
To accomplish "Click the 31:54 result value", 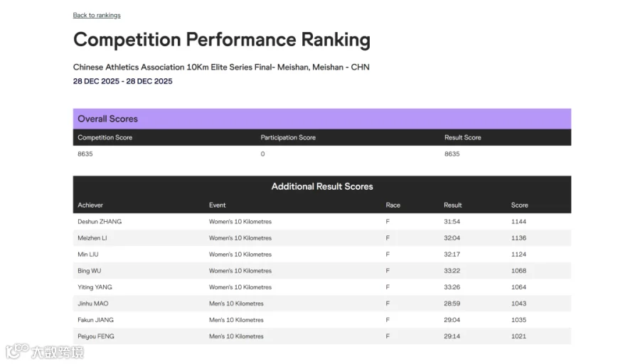I will (x=452, y=222).
